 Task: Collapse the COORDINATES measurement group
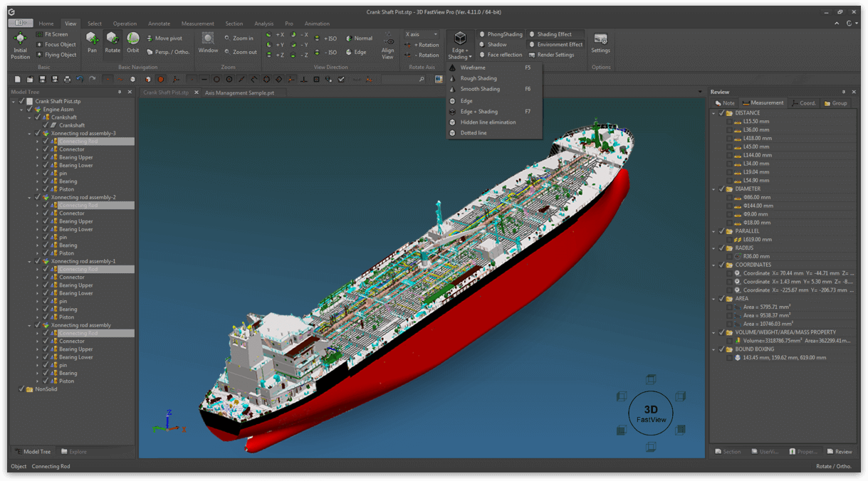pyautogui.click(x=713, y=265)
